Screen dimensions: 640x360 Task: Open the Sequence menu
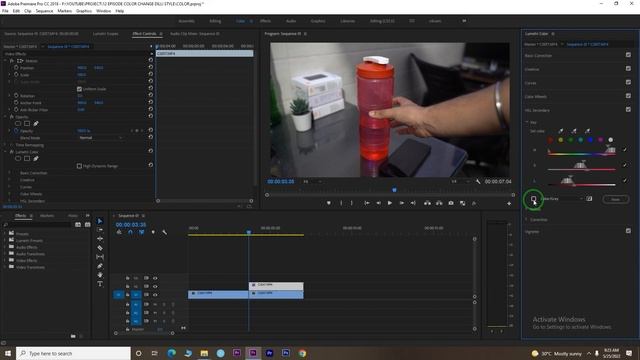(x=44, y=11)
